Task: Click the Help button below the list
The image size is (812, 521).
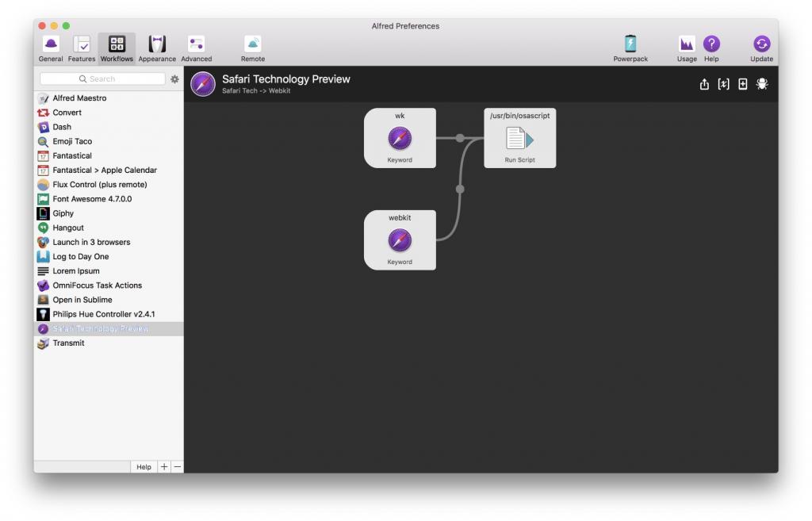Action: pyautogui.click(x=144, y=467)
